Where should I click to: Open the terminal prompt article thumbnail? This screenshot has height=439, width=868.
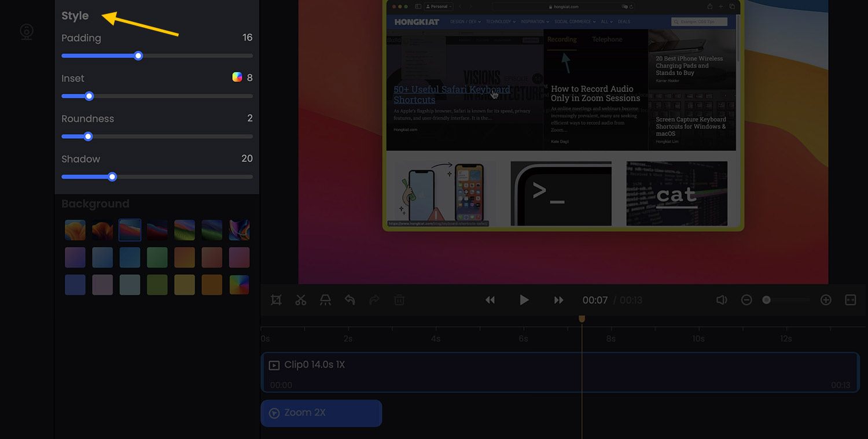click(561, 194)
